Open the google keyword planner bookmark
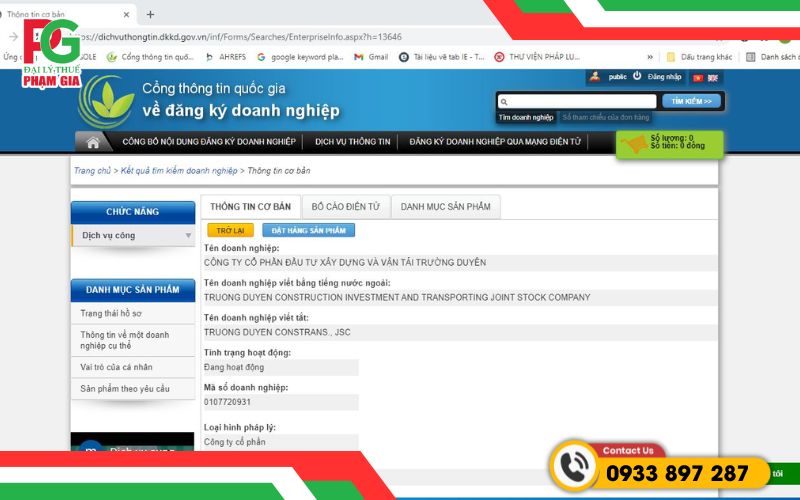The image size is (800, 500). (300, 57)
